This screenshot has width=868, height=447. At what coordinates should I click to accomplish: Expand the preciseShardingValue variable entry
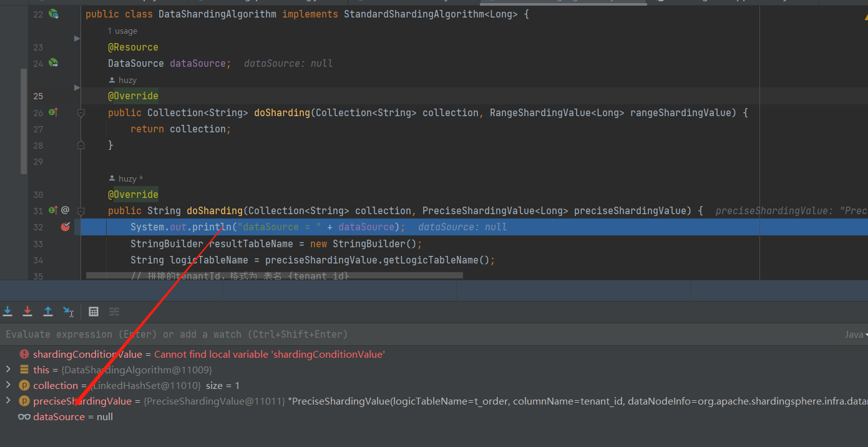click(9, 401)
